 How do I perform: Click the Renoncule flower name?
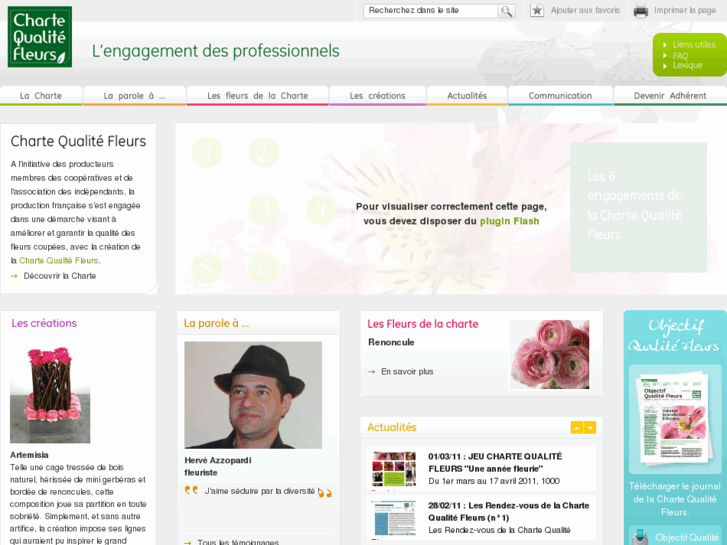391,342
